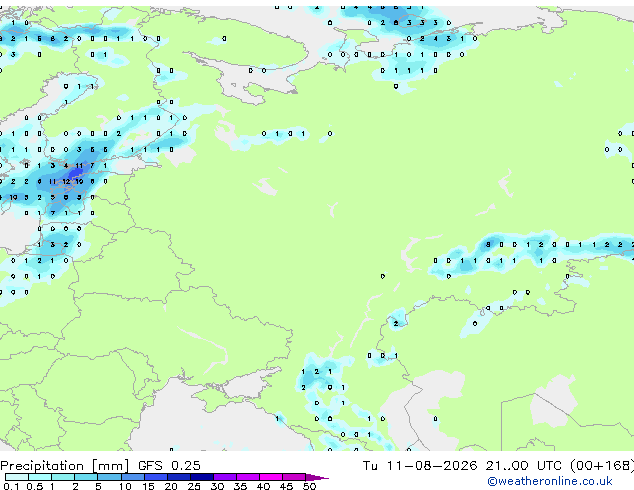Viewport: 634px width, 490px height.
Task: Pick the 10–15 mm blue legend swatch
Action: [132, 477]
